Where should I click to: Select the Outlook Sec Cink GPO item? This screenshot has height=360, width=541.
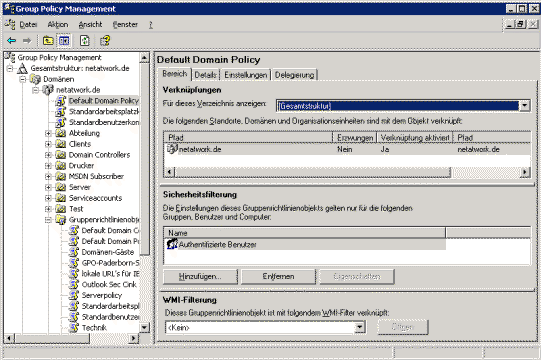[109, 284]
